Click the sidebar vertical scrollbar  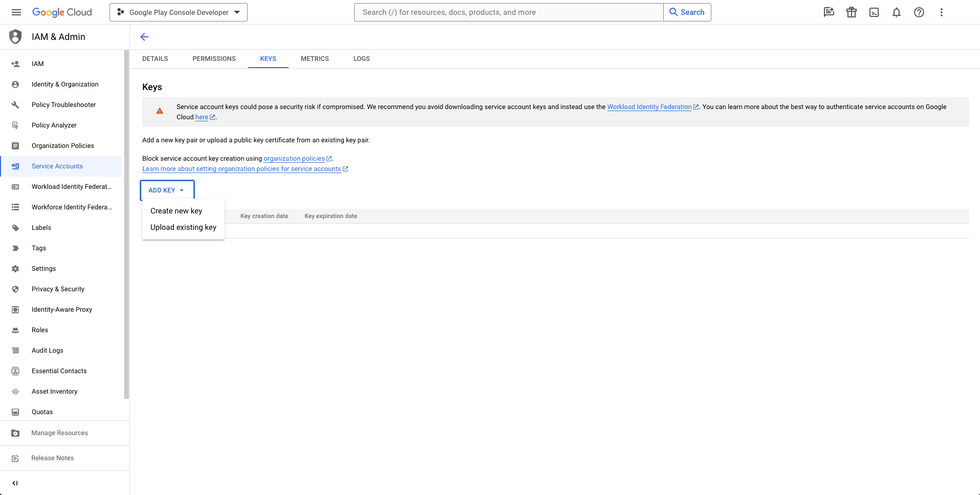(x=126, y=224)
